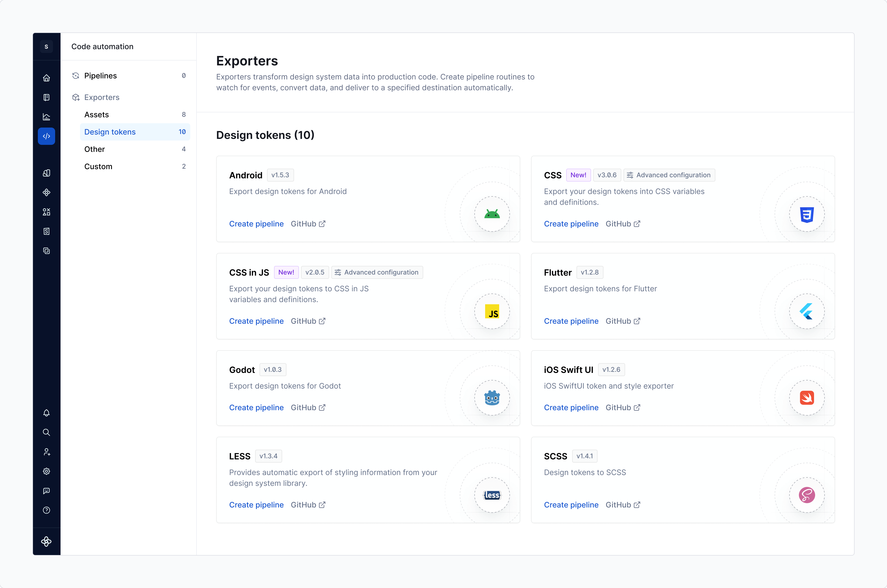
Task: Click Create pipeline for Android exporter
Action: (256, 224)
